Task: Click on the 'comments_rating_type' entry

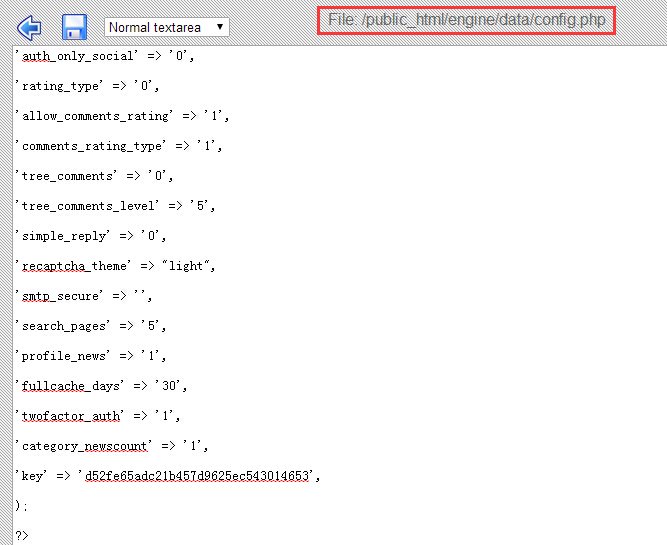Action: (x=118, y=146)
